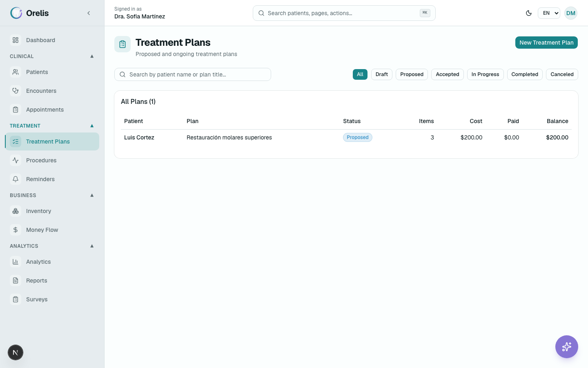Click the All Plans (1) heading

138,101
